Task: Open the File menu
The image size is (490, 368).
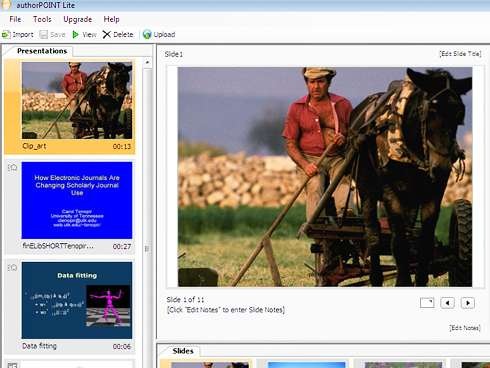Action: [15, 19]
